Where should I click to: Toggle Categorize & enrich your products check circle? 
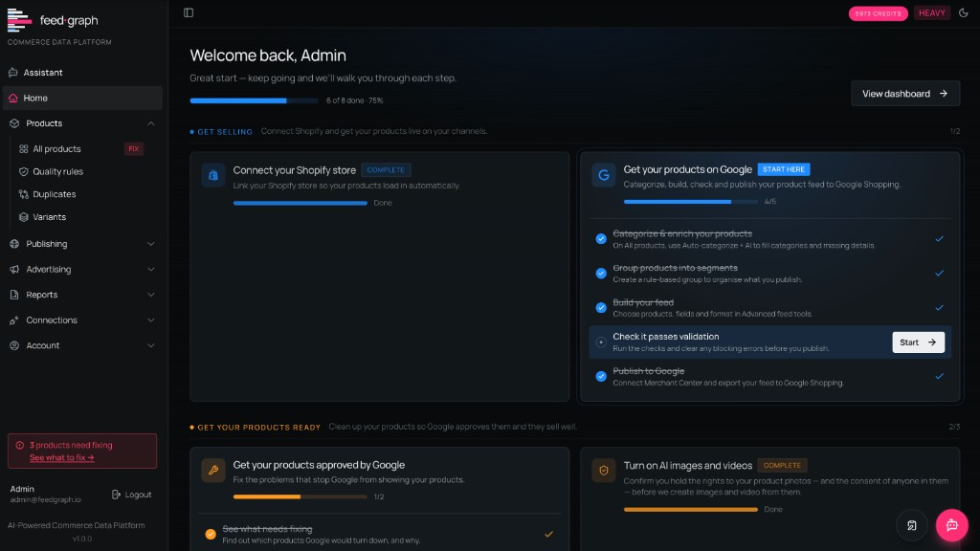(x=601, y=238)
